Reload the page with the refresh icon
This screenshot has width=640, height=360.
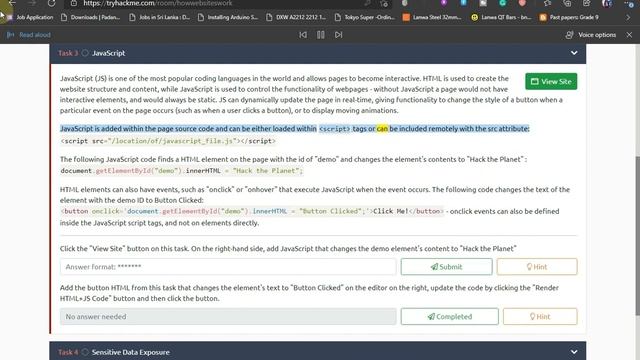(51, 3)
